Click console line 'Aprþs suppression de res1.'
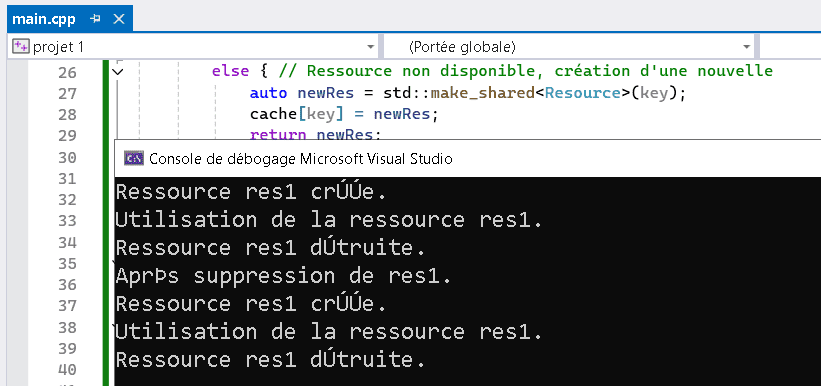This screenshot has height=386, width=821. (283, 276)
